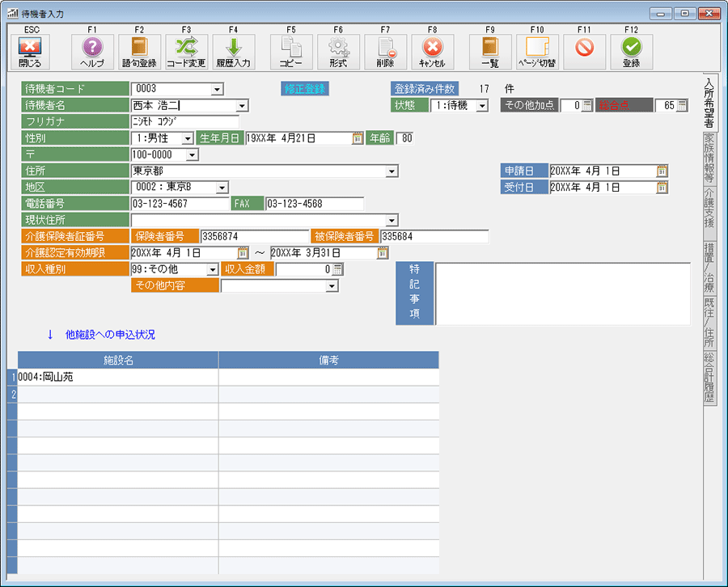Click the フリガナ input field
728x587 pixels.
(184, 122)
